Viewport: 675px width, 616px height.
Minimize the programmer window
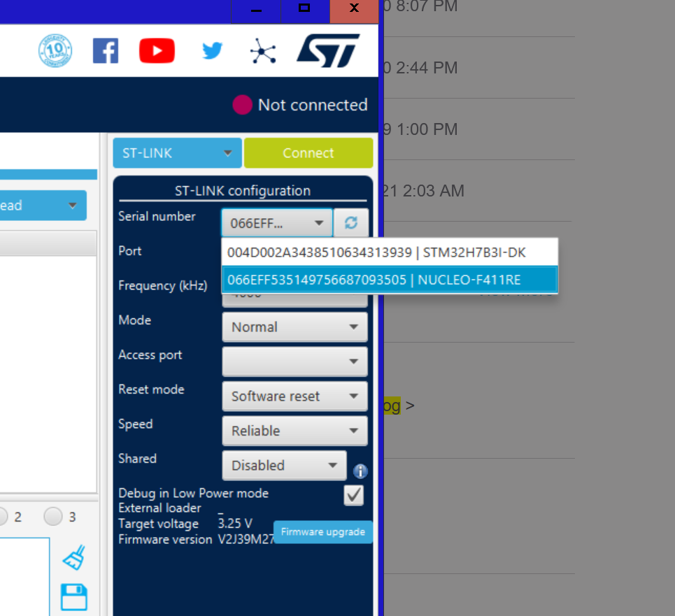point(256,10)
